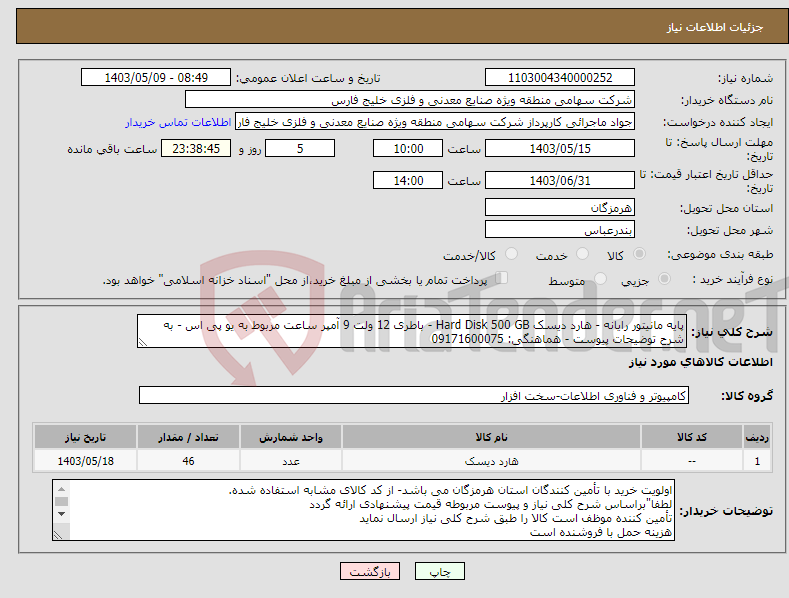Select the کالا/خدمت radio button
This screenshot has width=789, height=598.
511,254
